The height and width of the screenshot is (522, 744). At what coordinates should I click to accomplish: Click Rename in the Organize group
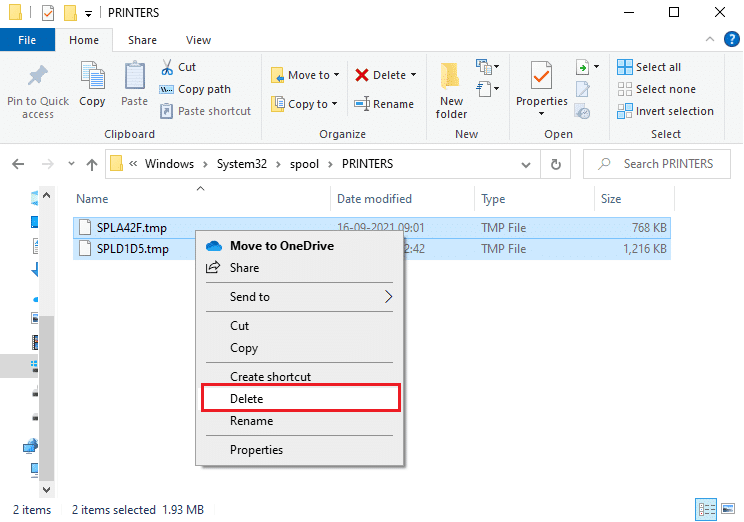(x=384, y=104)
